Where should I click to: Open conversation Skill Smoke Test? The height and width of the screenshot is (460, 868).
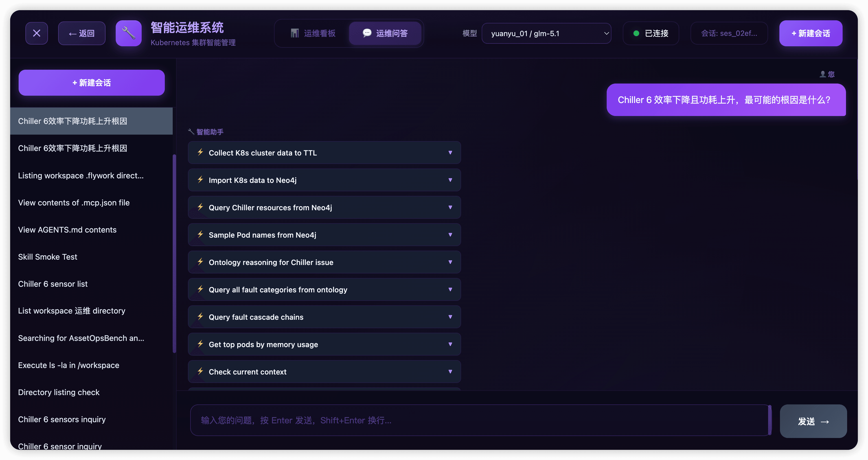tap(91, 257)
